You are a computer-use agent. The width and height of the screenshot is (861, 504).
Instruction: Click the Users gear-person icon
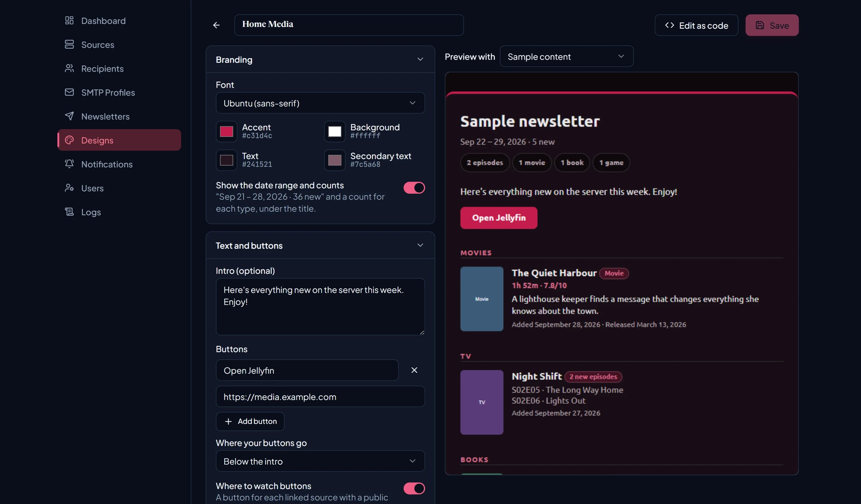pyautogui.click(x=69, y=188)
